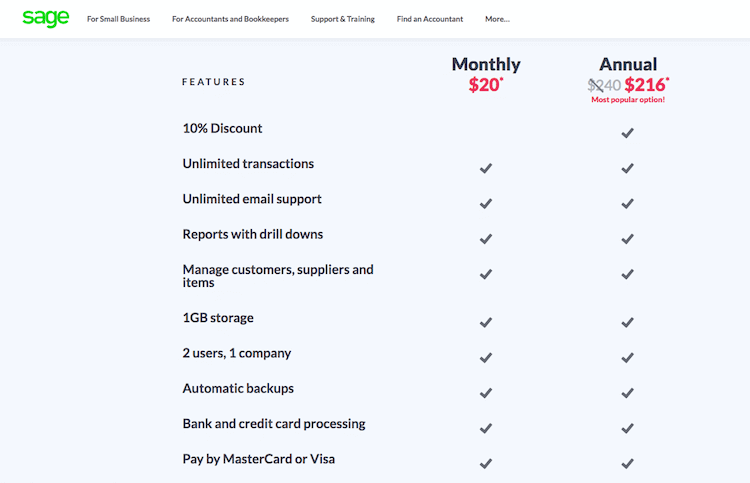Click Monthly checkmark for Reports with drill downs
Image resolution: width=750 pixels, height=483 pixels.
(x=486, y=239)
